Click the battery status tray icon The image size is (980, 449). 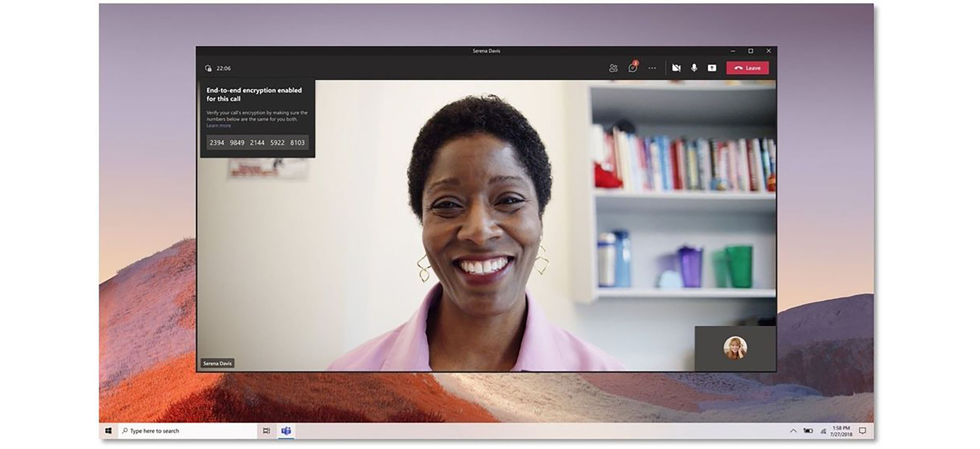point(808,431)
